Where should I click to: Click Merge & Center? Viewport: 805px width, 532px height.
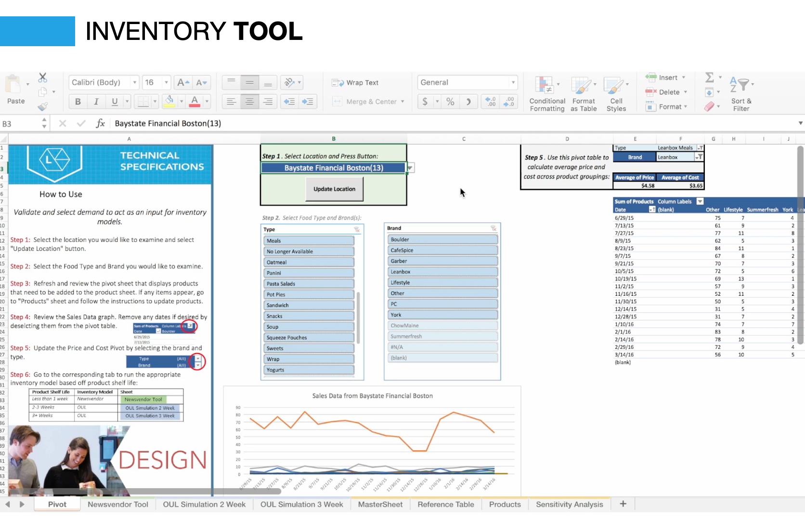[368, 101]
